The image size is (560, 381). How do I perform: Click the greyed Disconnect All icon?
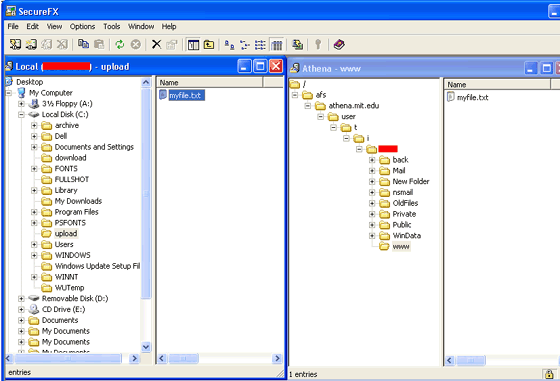point(62,44)
